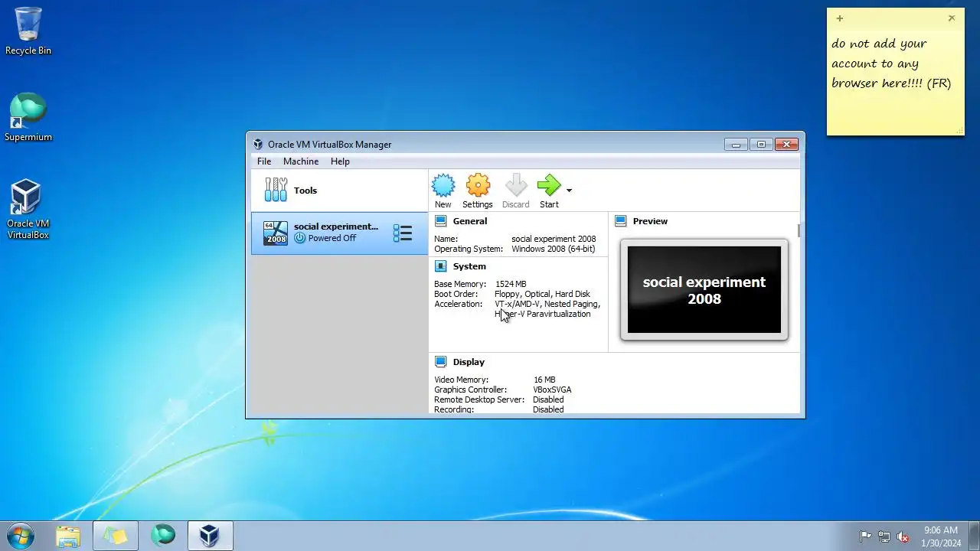The height and width of the screenshot is (551, 980).
Task: Open the System section header link
Action: tap(469, 266)
